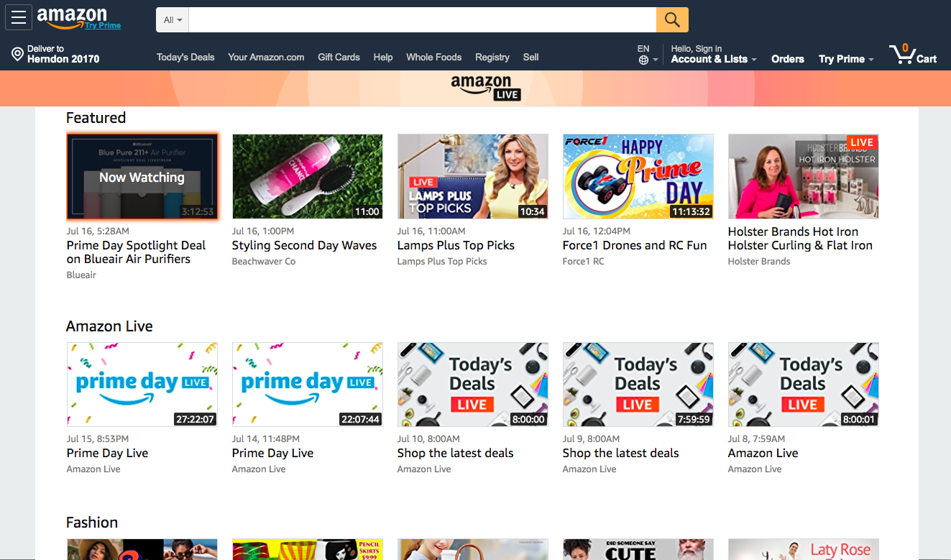Open the Styling Second Day Waves title
Image resolution: width=951 pixels, height=560 pixels.
pos(304,245)
